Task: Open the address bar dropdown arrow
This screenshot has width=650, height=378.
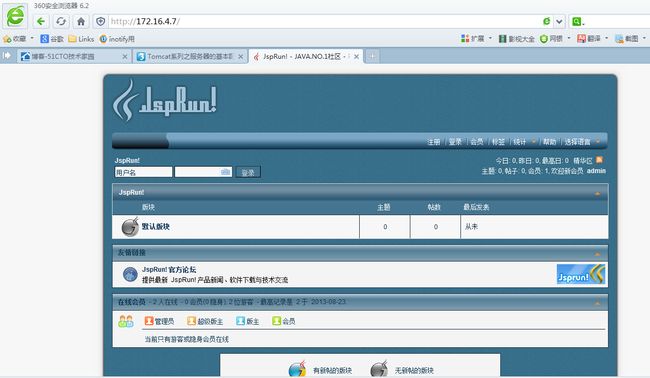Action: [559, 22]
